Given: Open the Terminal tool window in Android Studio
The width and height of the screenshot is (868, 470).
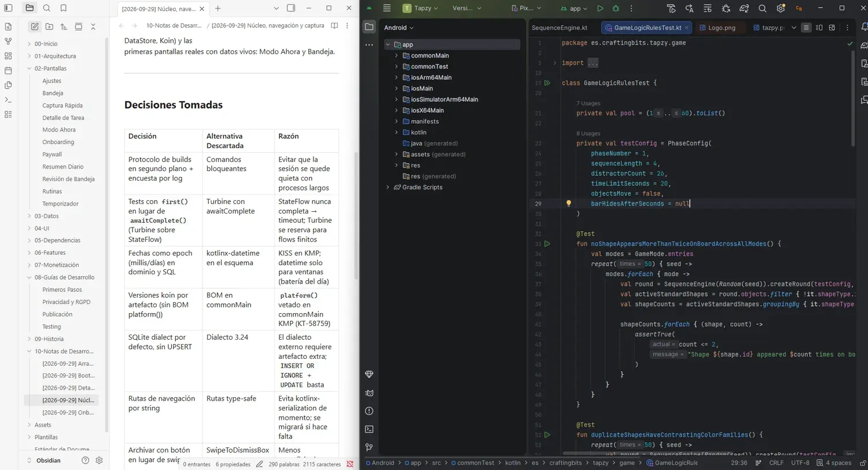Looking at the screenshot, I should coord(369,429).
